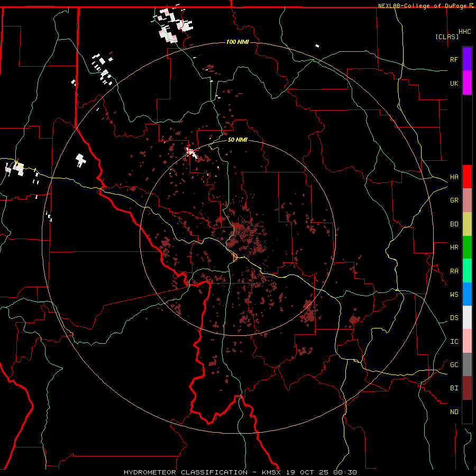Click the gray GC legend swatch
The image size is (476, 476).
(x=467, y=364)
